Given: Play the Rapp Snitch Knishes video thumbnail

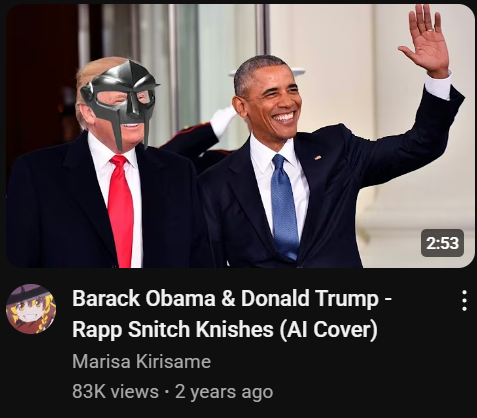Looking at the screenshot, I should coord(240,136).
